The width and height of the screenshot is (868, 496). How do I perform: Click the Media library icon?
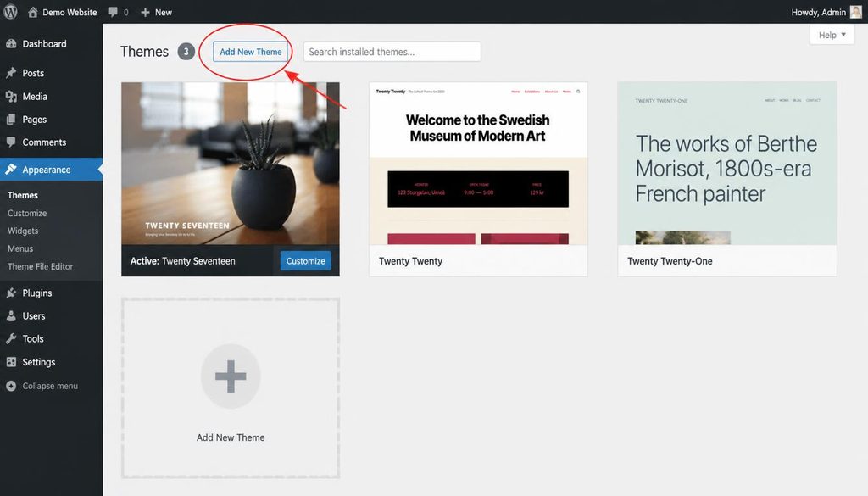(x=11, y=97)
